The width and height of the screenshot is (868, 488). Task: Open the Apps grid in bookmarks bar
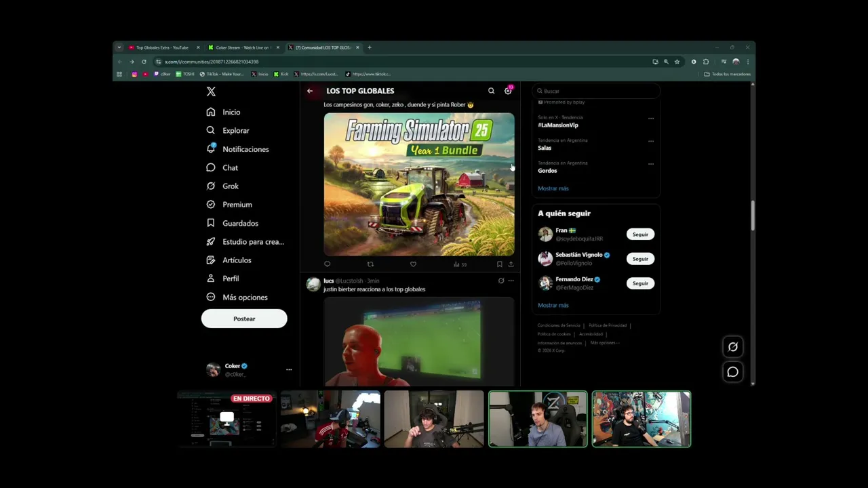[119, 74]
